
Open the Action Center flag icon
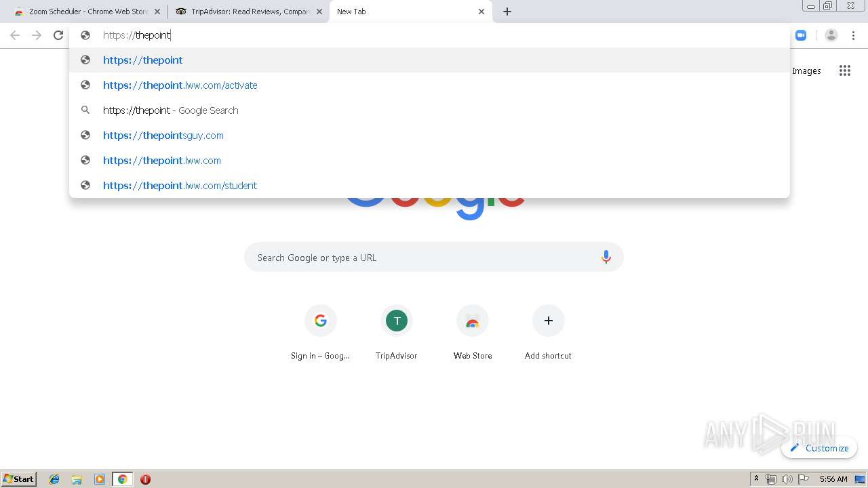click(804, 479)
